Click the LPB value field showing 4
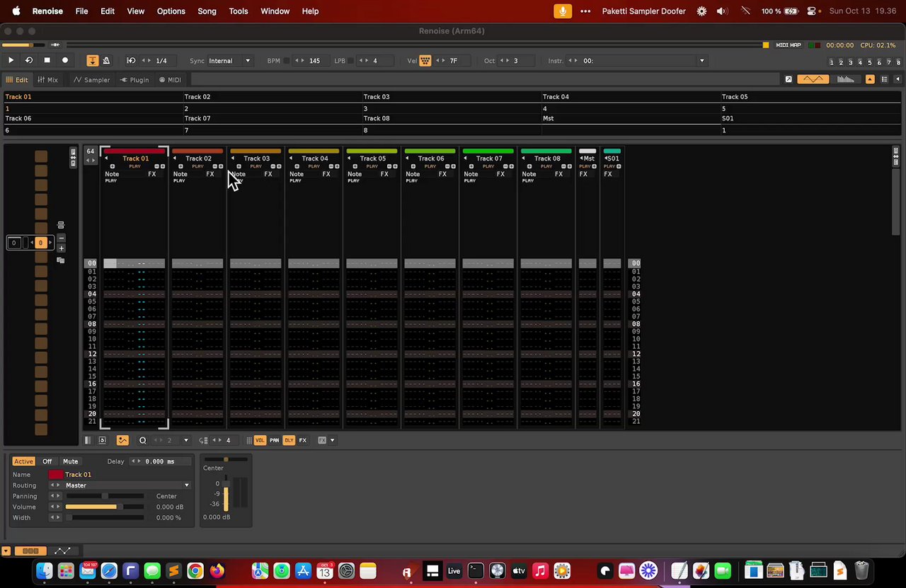The width and height of the screenshot is (906, 588). tap(375, 61)
